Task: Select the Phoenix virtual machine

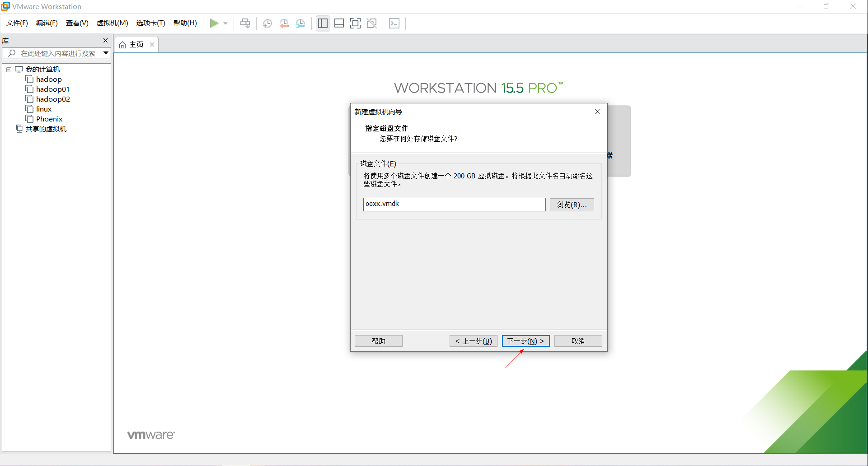Action: click(x=49, y=119)
